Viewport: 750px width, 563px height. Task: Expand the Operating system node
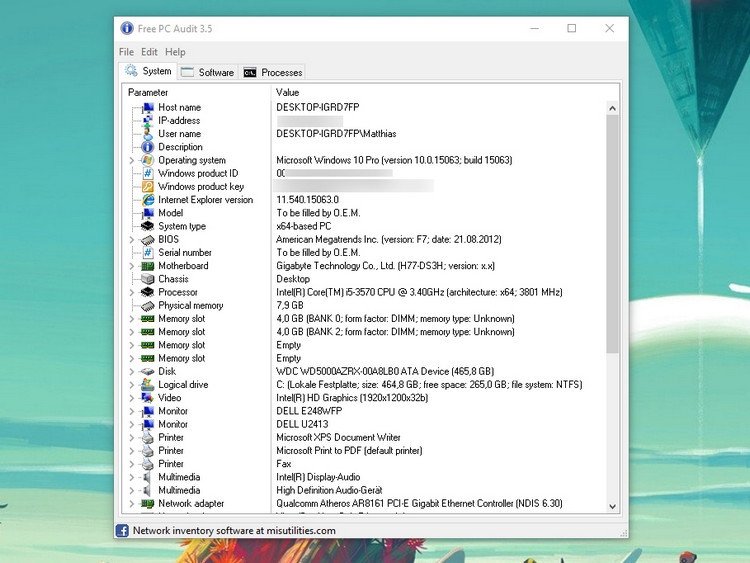pyautogui.click(x=132, y=160)
